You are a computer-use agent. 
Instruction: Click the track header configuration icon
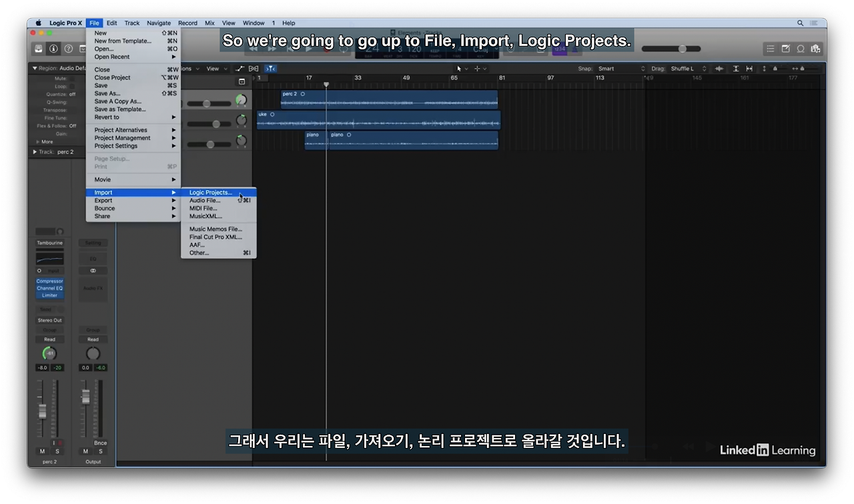click(242, 82)
